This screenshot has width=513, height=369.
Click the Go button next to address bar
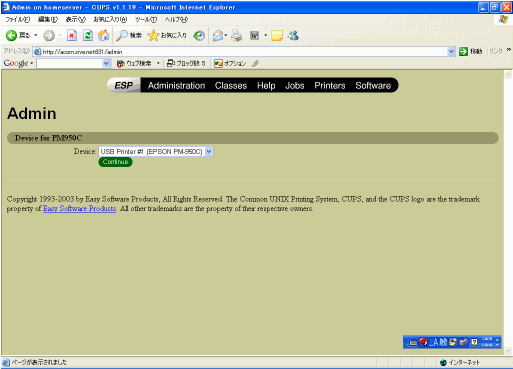pyautogui.click(x=470, y=52)
